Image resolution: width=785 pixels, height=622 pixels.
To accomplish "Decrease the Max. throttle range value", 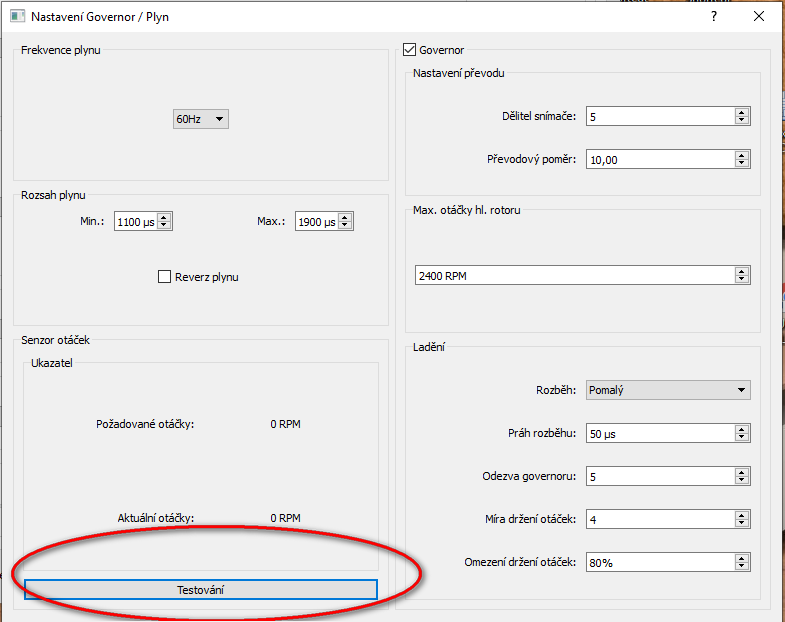I will (x=346, y=226).
